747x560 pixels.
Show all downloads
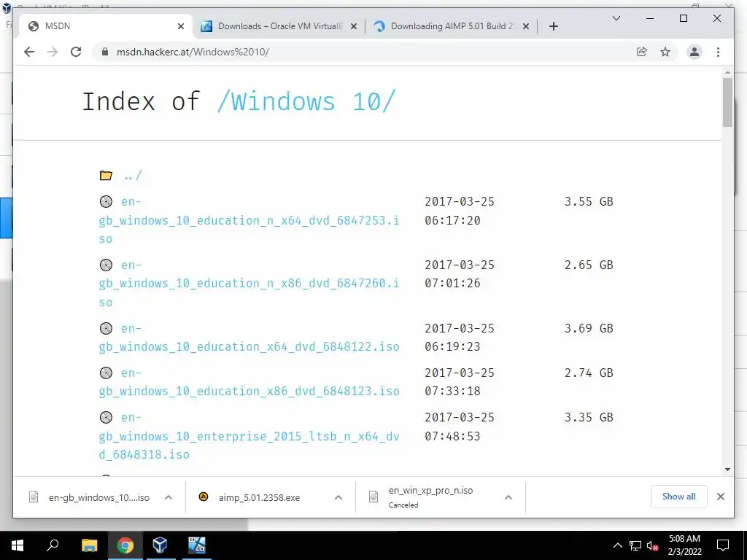pyautogui.click(x=679, y=497)
